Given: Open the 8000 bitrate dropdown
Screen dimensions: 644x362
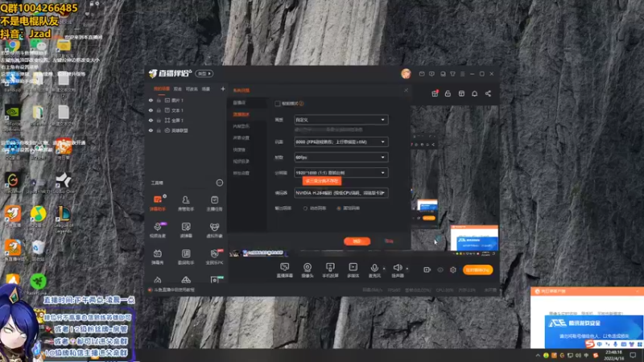Looking at the screenshot, I should tap(341, 142).
